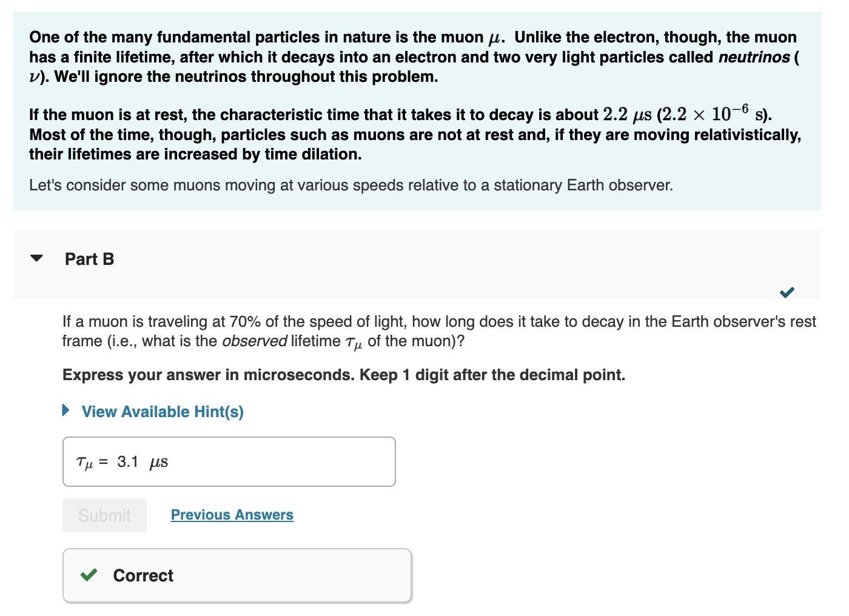
Task: Click the checkmark icon inside the Correct box
Action: [x=89, y=575]
